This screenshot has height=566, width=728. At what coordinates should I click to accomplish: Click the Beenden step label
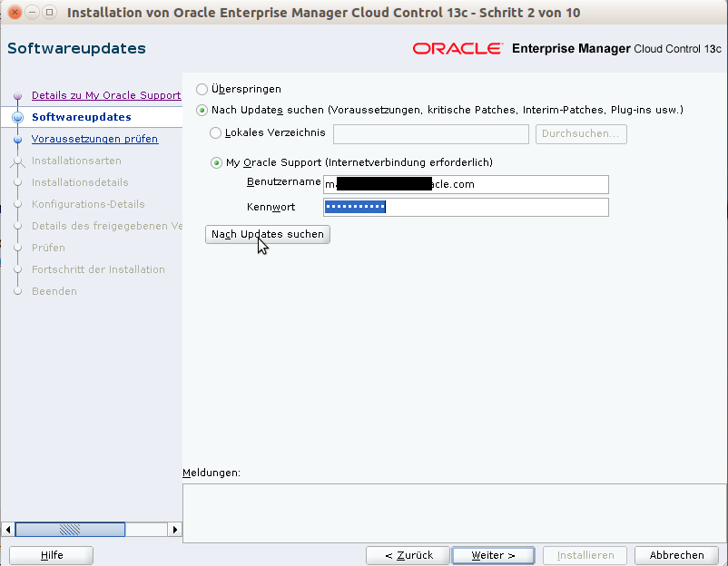coord(54,291)
